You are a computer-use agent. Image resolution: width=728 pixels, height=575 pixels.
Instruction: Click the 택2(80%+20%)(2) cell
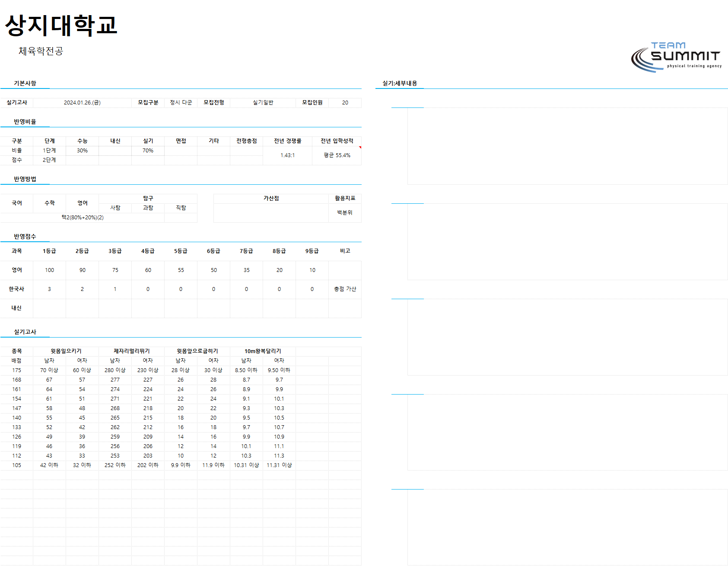tap(83, 218)
